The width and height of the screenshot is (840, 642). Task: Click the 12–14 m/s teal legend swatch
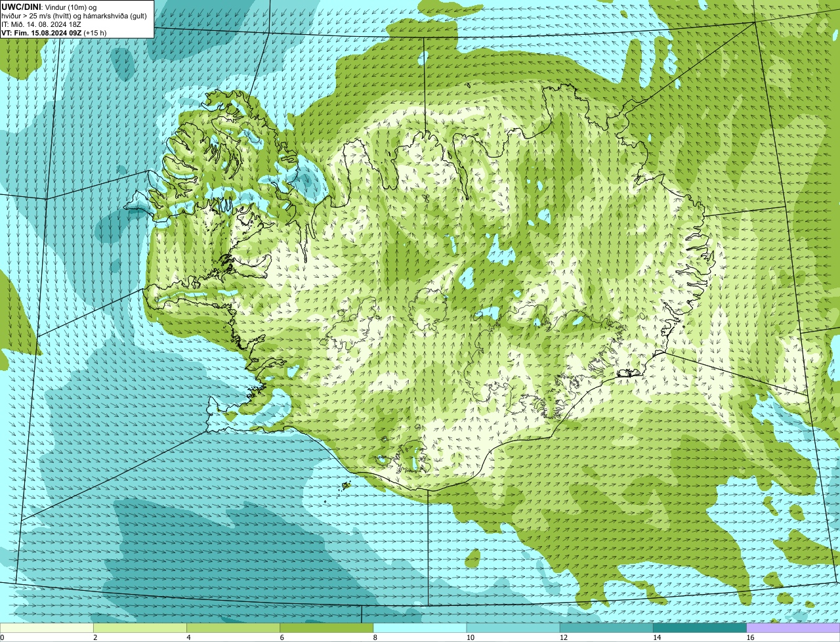click(606, 628)
